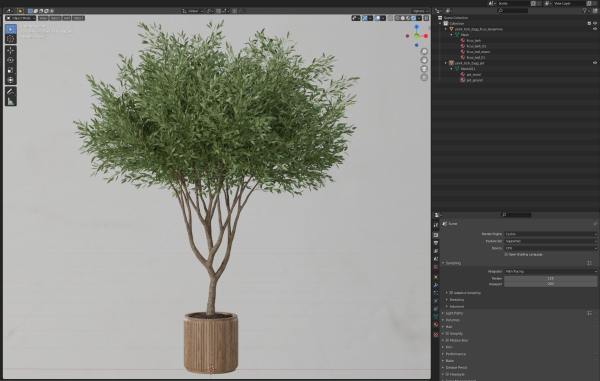Screen dimensions: 600x381
Task: Toggle the camera view icon
Action: tap(424, 69)
